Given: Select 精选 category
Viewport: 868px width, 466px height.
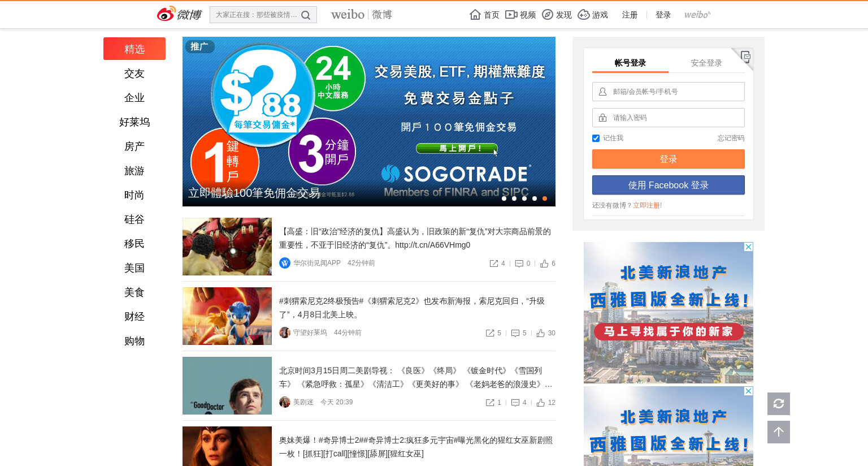Looking at the screenshot, I should point(134,49).
